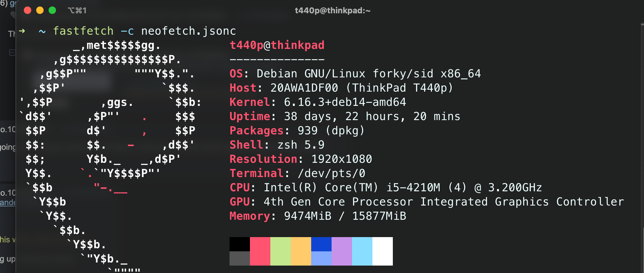Click the pink 'Host' label

coord(243,88)
